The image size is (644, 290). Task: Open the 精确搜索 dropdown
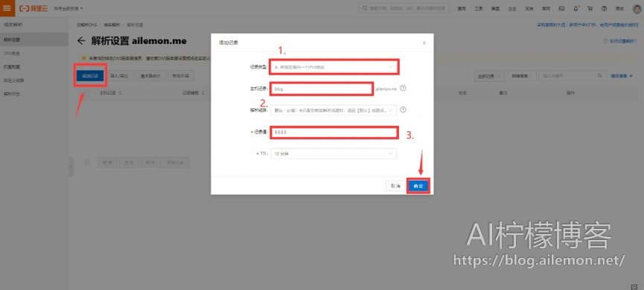point(522,76)
